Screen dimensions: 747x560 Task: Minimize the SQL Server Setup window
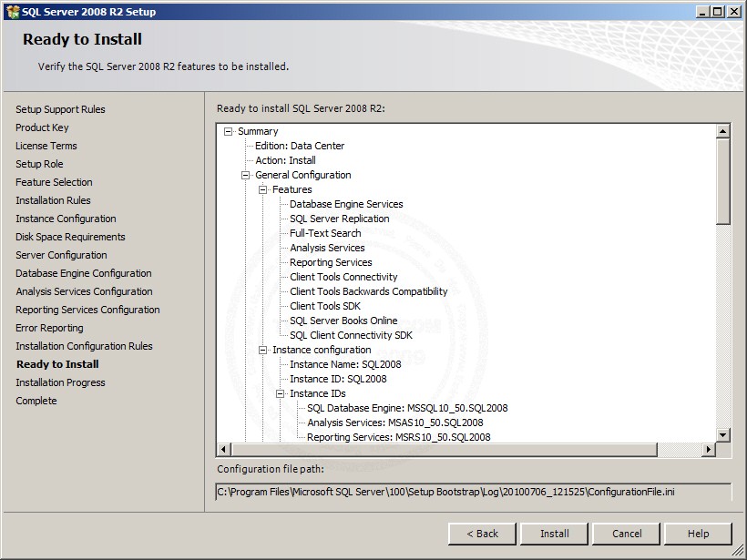coord(701,12)
